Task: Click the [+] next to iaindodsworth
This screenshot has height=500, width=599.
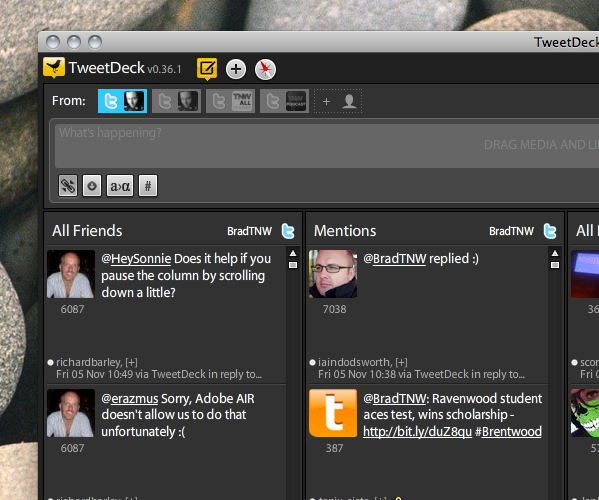Action: pos(401,362)
